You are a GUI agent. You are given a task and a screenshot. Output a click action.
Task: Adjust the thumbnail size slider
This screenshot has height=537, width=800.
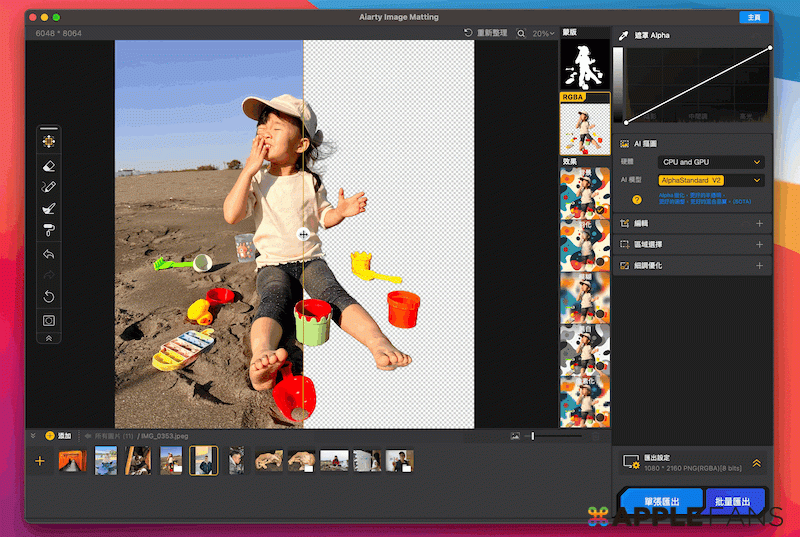click(x=533, y=436)
